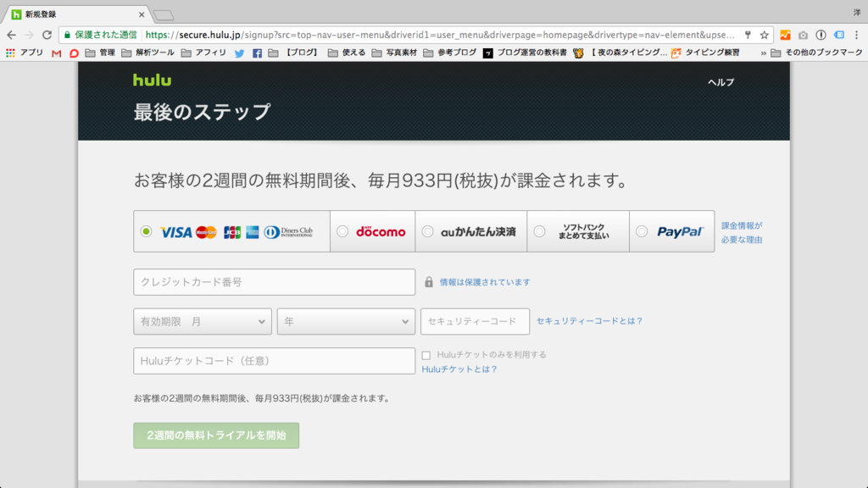Viewport: 868px width, 488px height.
Task: Open the Gmail bookmark icon
Action: coord(56,53)
